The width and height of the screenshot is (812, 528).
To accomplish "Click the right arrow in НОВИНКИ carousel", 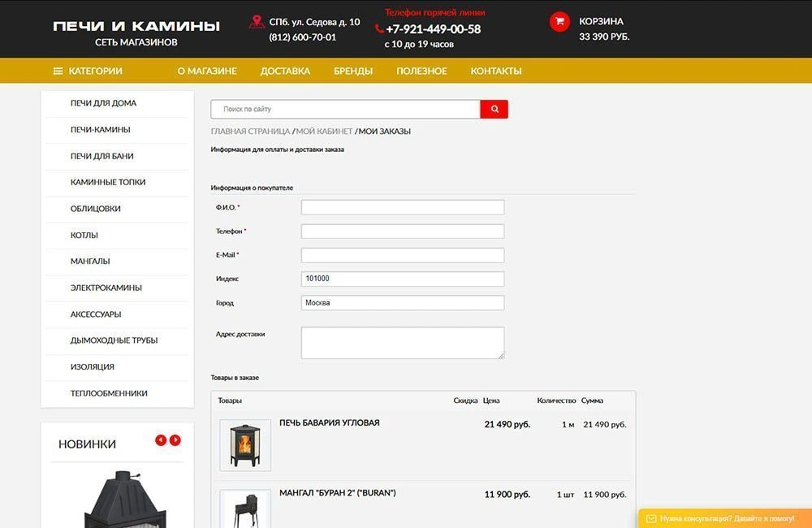I will 175,439.
